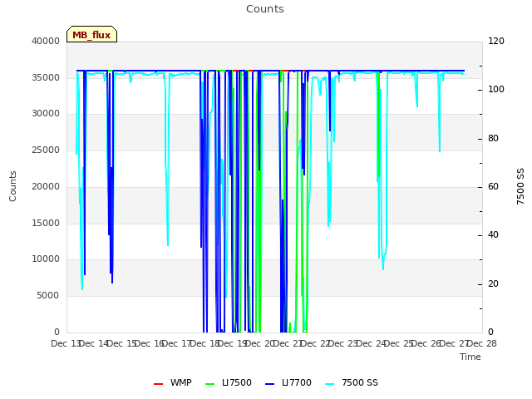The image size is (532, 399).
Task: Click the green LI7500 legend color line
Action: 210,384
